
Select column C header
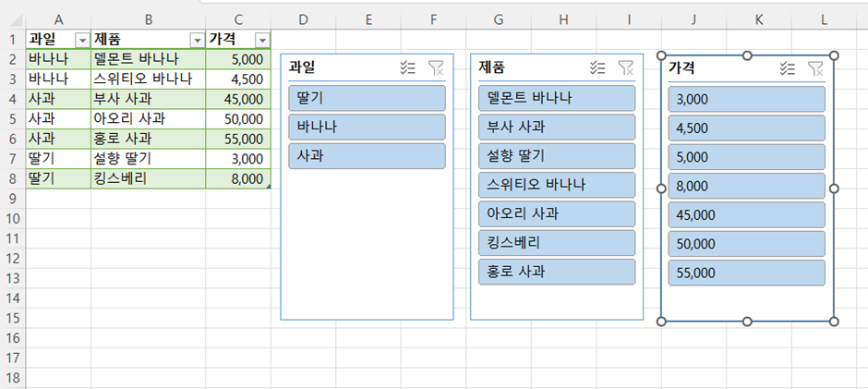(238, 20)
